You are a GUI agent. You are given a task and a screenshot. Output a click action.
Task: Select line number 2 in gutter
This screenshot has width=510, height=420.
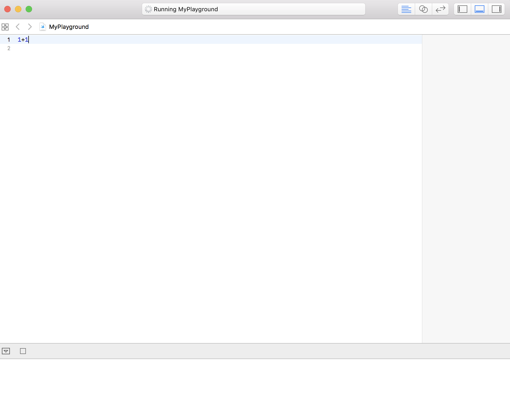(x=9, y=48)
